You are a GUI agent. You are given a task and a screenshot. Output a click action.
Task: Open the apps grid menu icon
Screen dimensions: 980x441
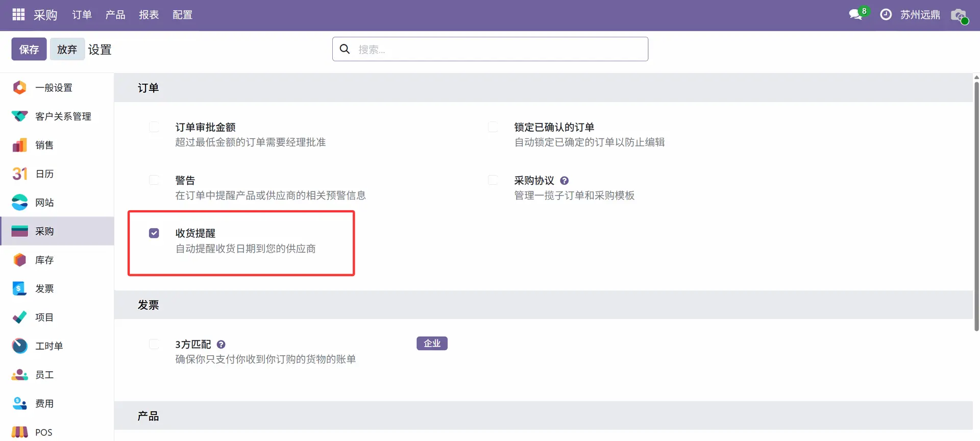point(18,15)
